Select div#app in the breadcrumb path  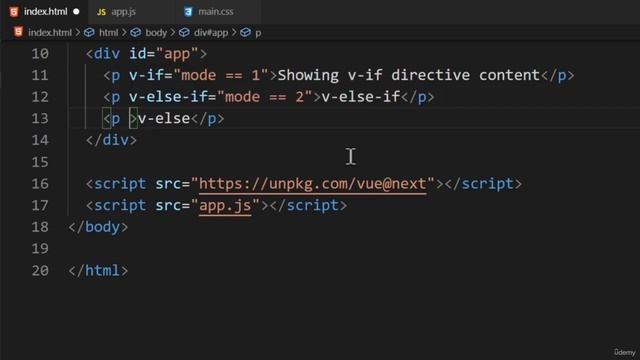(211, 33)
